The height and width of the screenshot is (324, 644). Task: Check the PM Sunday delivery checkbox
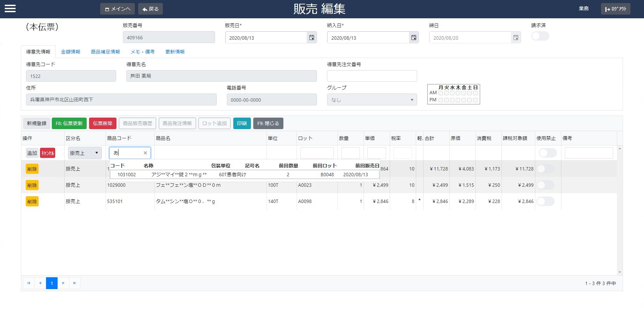pos(475,100)
